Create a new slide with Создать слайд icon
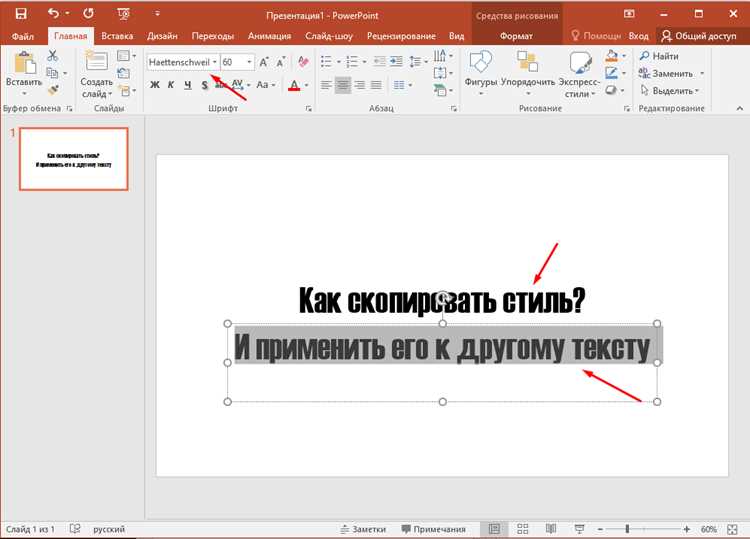 [x=96, y=62]
